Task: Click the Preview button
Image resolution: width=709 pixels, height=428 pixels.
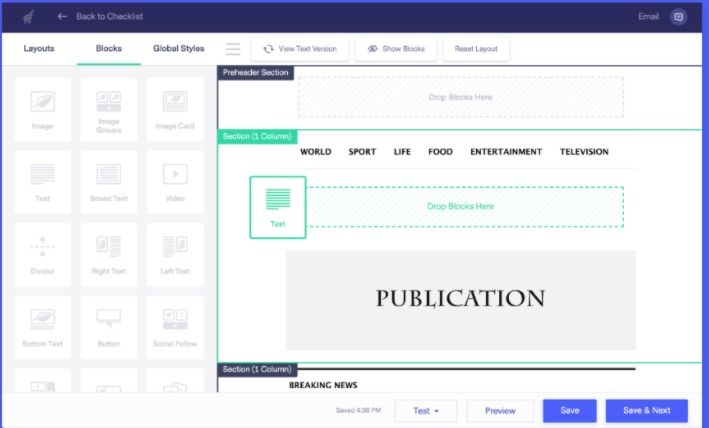Action: tap(500, 411)
